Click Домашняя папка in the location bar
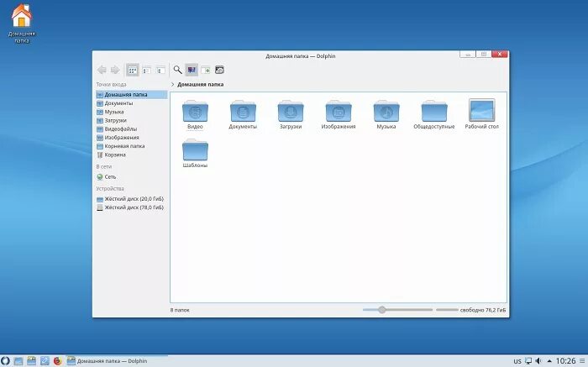Image resolution: width=588 pixels, height=367 pixels. [x=200, y=84]
